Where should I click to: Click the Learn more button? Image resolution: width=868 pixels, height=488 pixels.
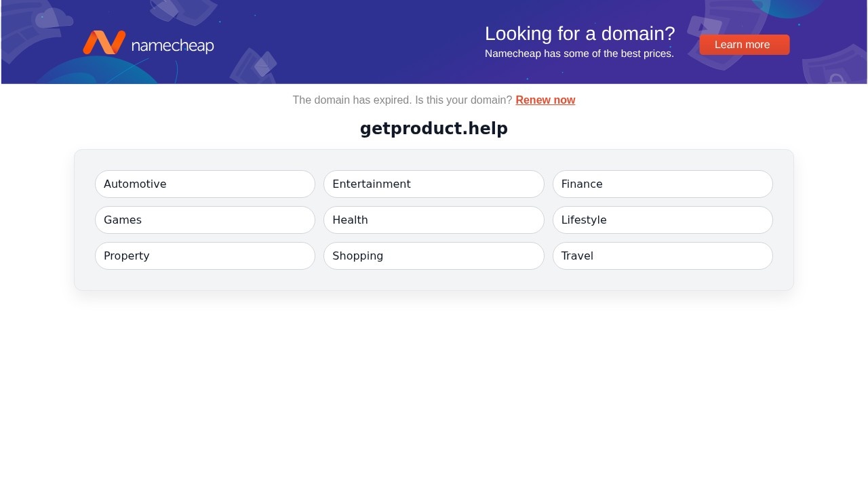point(743,44)
